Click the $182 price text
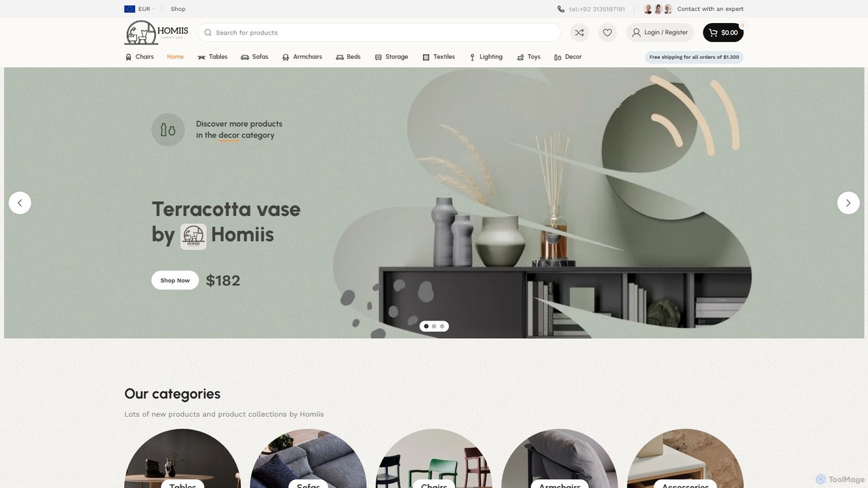868x488 pixels. [x=223, y=280]
